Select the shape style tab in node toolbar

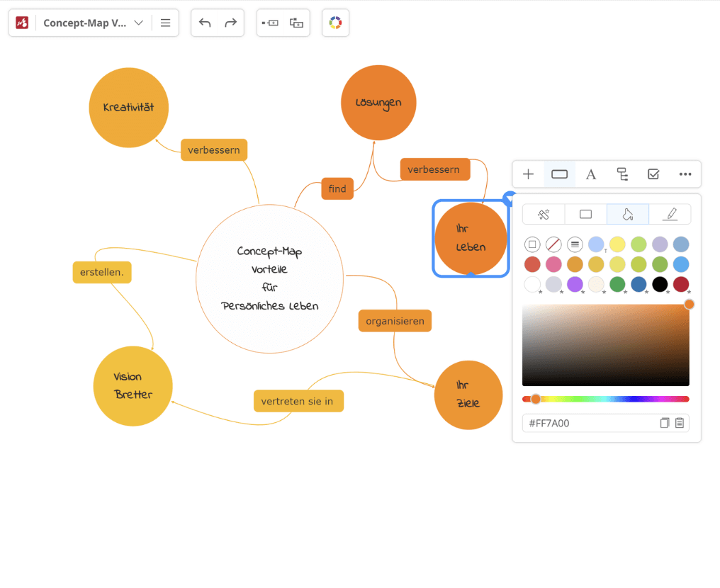tap(559, 174)
